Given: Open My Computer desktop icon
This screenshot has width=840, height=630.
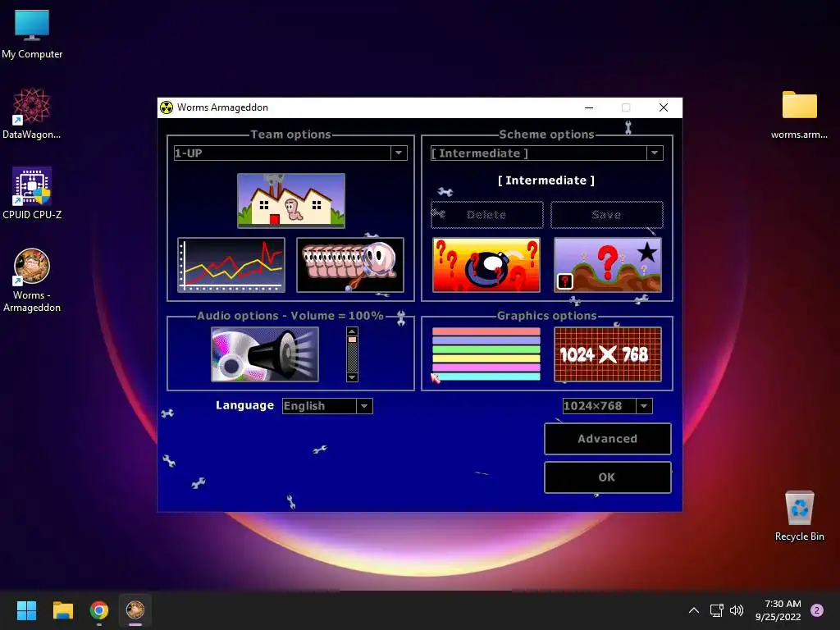Looking at the screenshot, I should coord(32,34).
